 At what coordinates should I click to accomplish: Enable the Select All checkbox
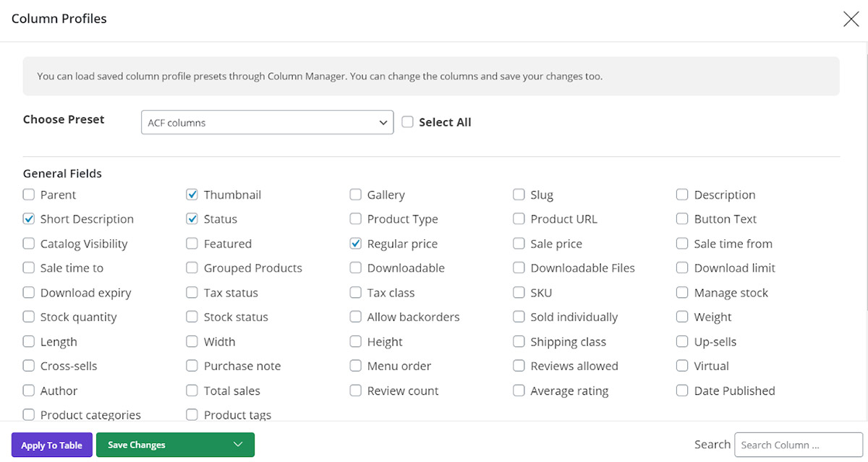pyautogui.click(x=408, y=122)
